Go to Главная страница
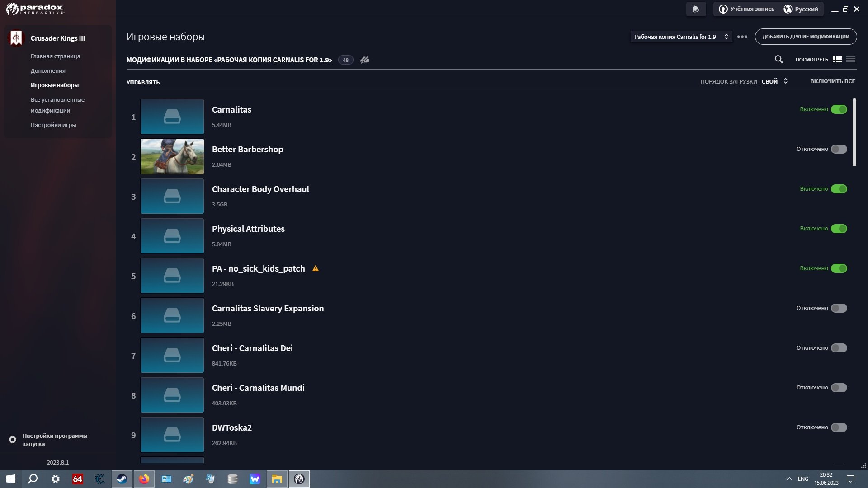 point(56,56)
